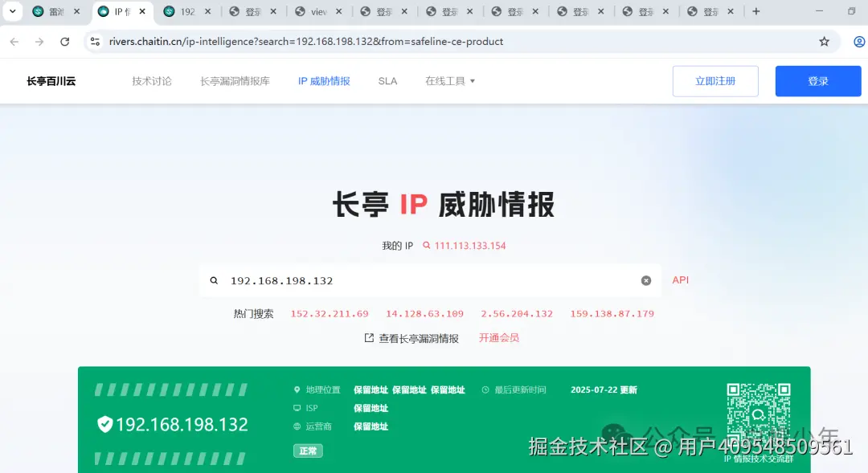The width and height of the screenshot is (868, 473).
Task: Switch to the first 雷池 browser tab
Action: [x=56, y=12]
